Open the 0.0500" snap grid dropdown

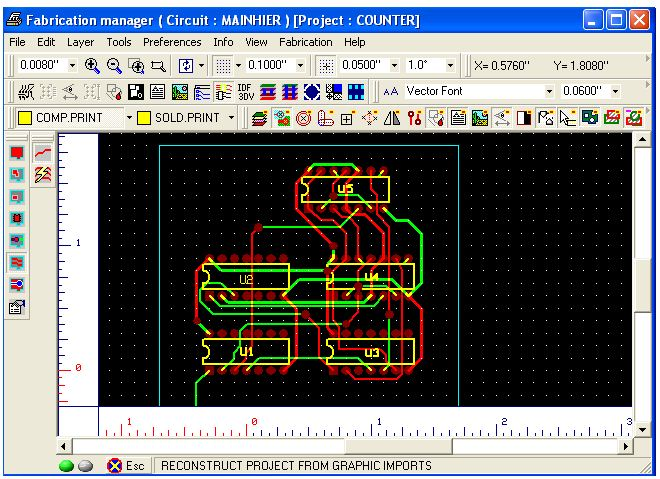tap(394, 66)
